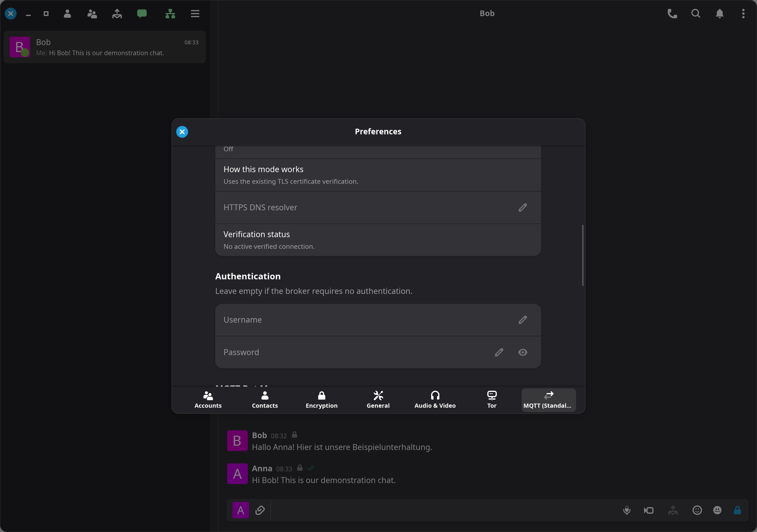Select the green chat bubble icon
Screen dimensions: 757x532
pyautogui.click(x=142, y=14)
